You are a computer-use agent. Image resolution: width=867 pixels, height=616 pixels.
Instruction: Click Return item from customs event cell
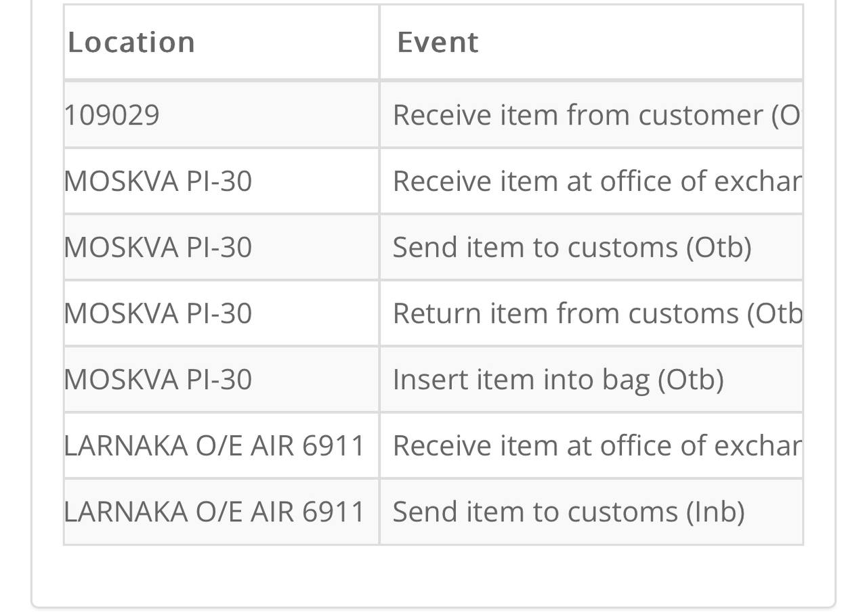coord(591,313)
